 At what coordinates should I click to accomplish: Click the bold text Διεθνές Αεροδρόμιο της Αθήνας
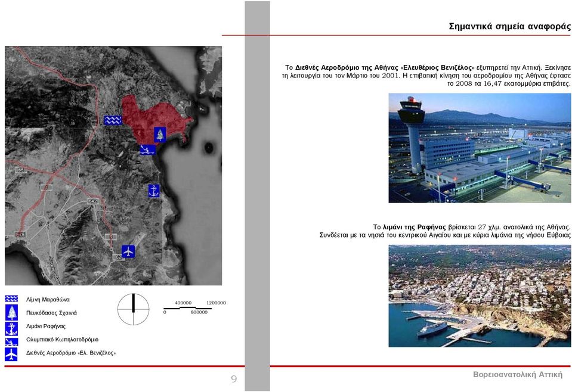(347, 68)
